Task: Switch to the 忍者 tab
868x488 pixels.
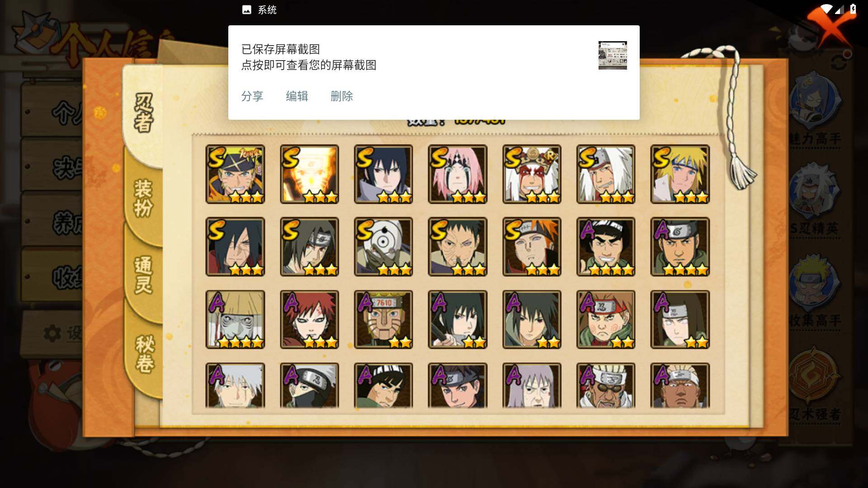Action: coord(144,113)
